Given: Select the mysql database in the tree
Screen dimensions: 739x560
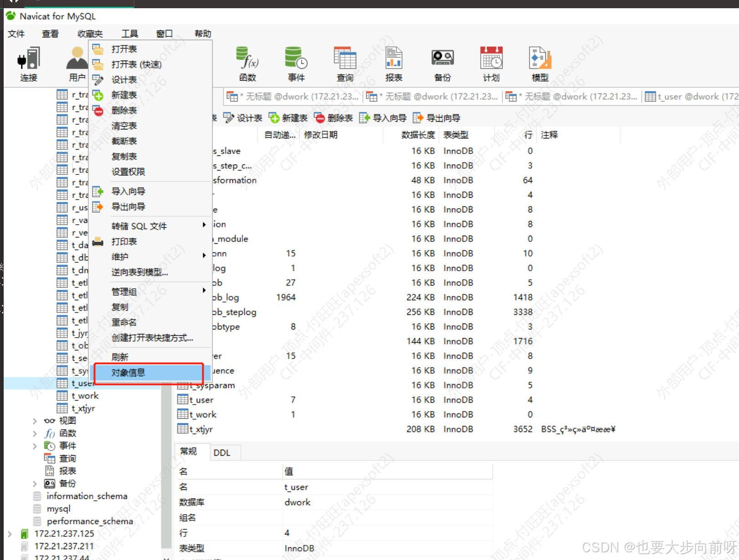Looking at the screenshot, I should pyautogui.click(x=58, y=509).
